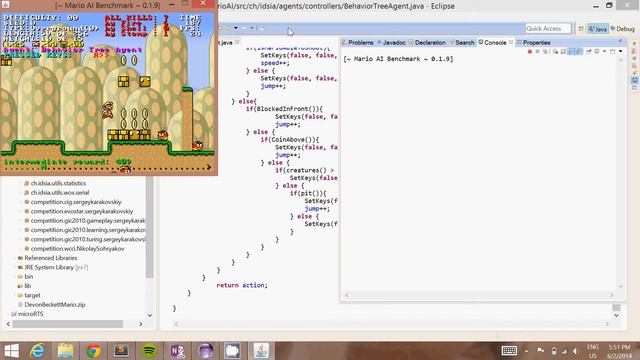Click the Package Explorer scroll left arrow
Viewport: 640px width, 360px height.
coord(8,324)
